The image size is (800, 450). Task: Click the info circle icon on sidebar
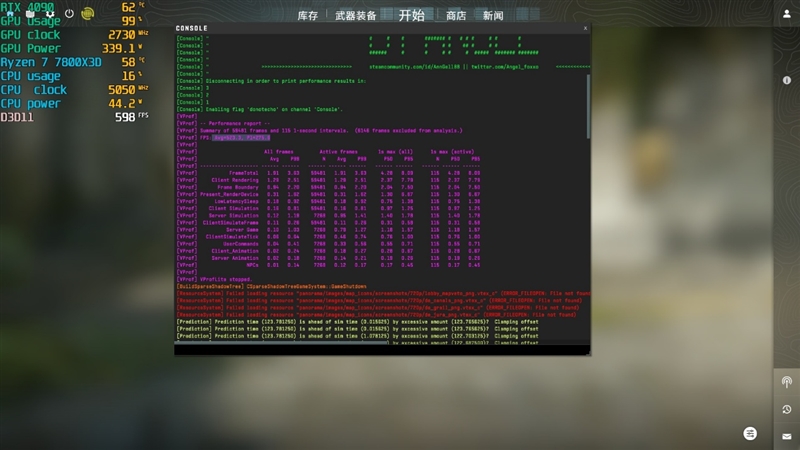click(787, 80)
